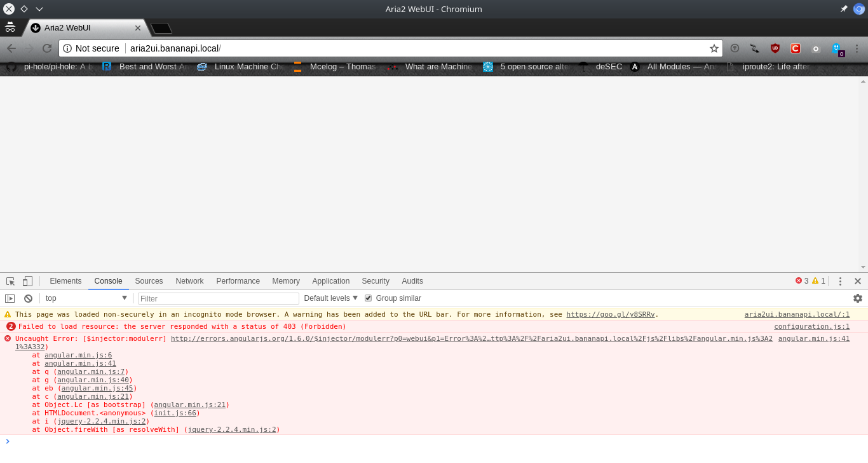Open the Chromium browser menu
This screenshot has width=868, height=463.
click(857, 48)
